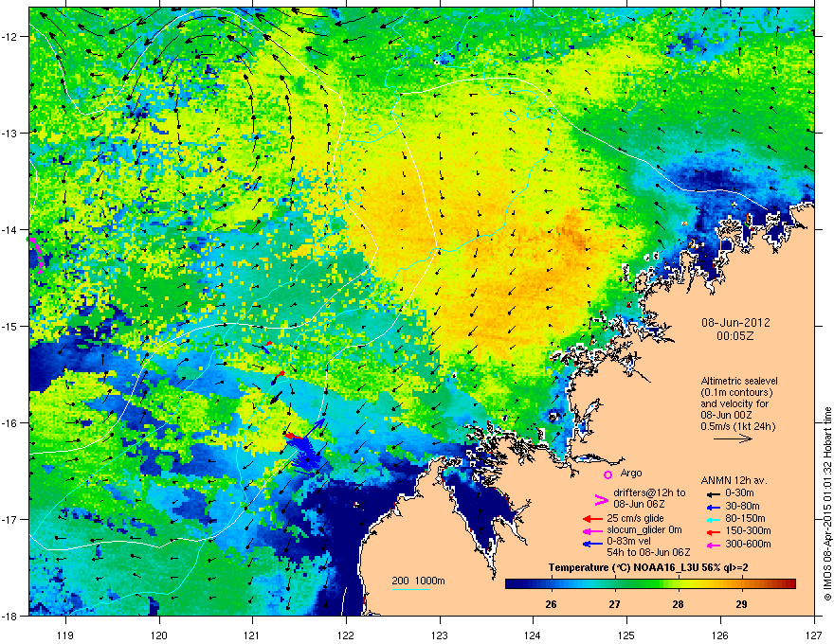834x644 pixels.
Task: Click the magenta Argo circle legend symbol
Action: [607, 474]
